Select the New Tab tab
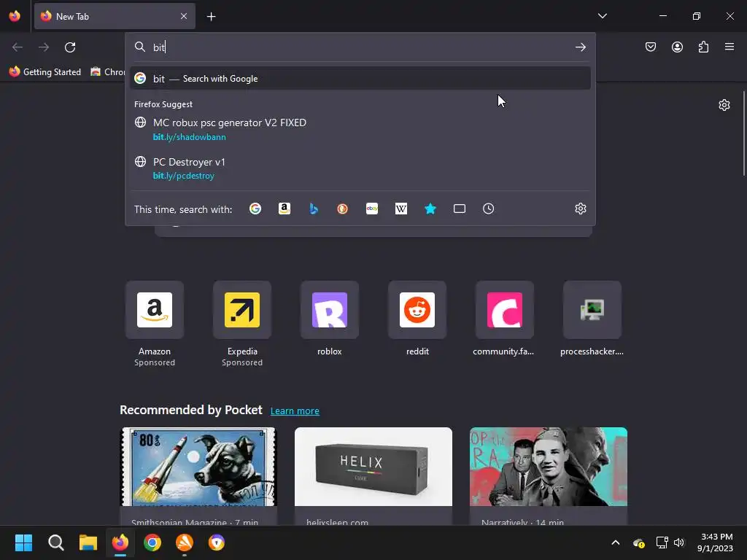This screenshot has width=747, height=560. point(115,16)
